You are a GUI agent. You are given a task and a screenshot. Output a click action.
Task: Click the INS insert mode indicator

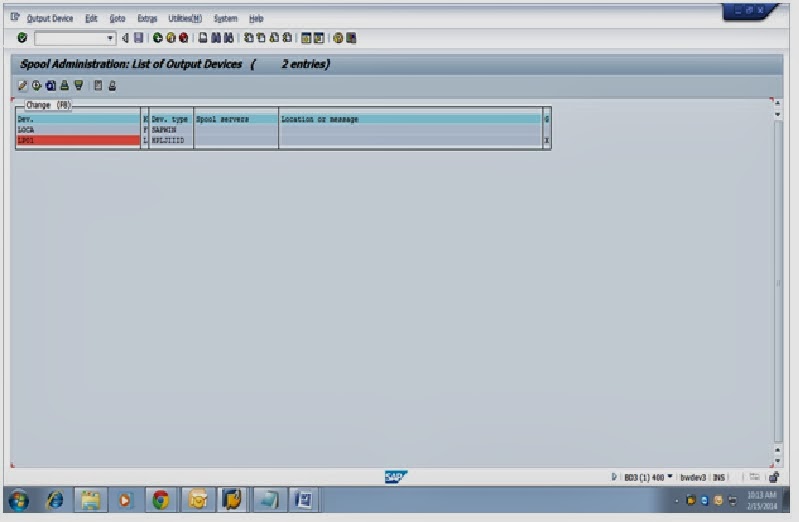coord(718,477)
